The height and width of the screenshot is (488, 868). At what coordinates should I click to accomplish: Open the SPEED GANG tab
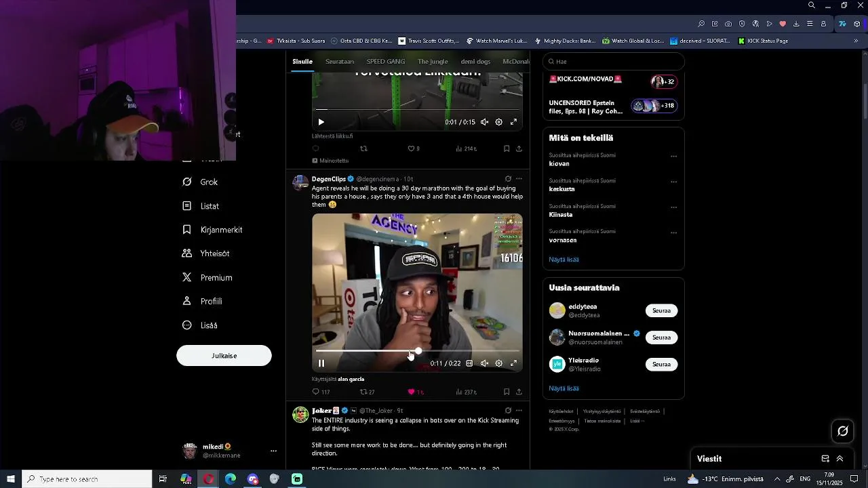tap(386, 62)
